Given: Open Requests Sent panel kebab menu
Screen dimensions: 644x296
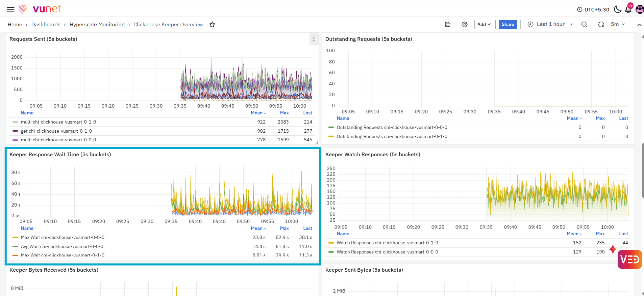Looking at the screenshot, I should tap(314, 39).
